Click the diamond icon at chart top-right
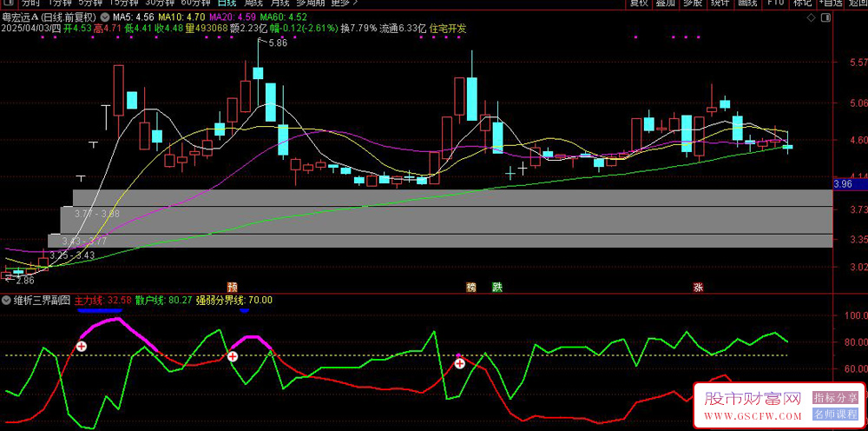The height and width of the screenshot is (431, 868). pos(811,17)
